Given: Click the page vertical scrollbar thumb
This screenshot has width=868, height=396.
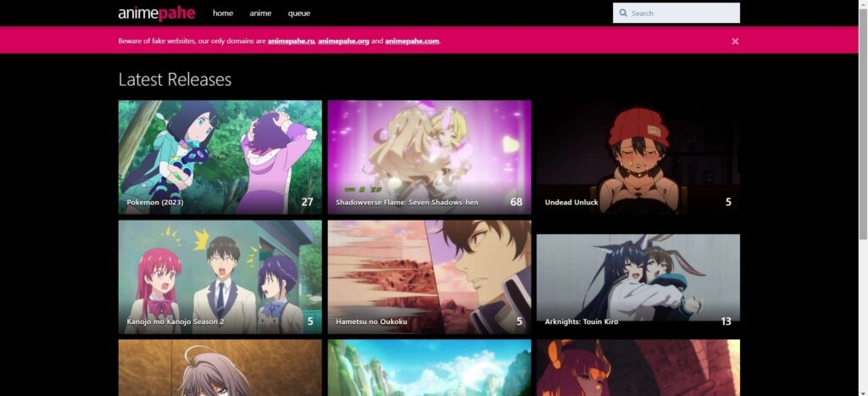Looking at the screenshot, I should point(862,122).
